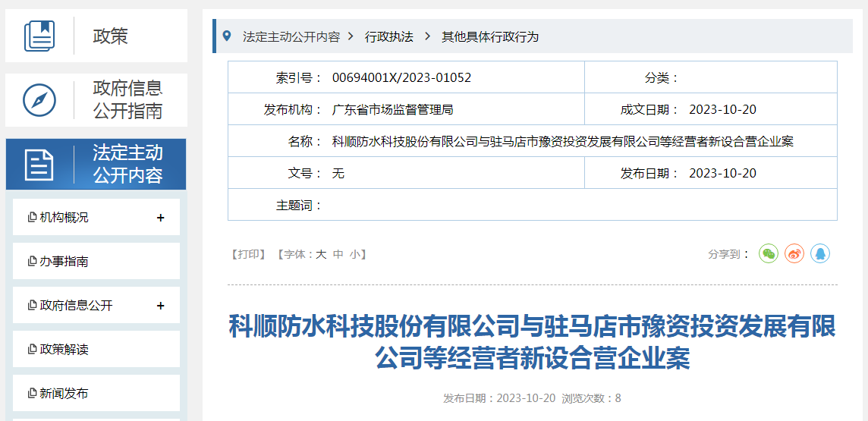868x421 pixels.
Task: Click the small page icon before 新闻发布
Action: tap(32, 394)
